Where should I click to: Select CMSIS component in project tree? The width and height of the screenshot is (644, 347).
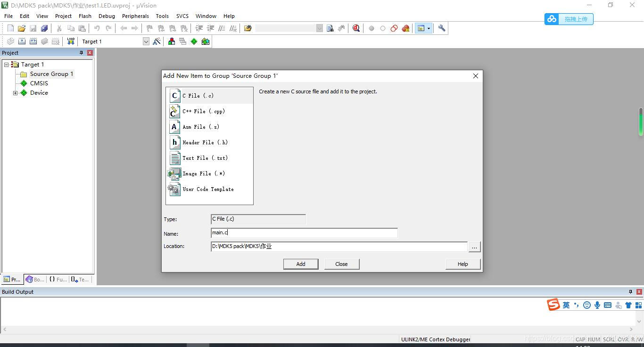(x=39, y=83)
